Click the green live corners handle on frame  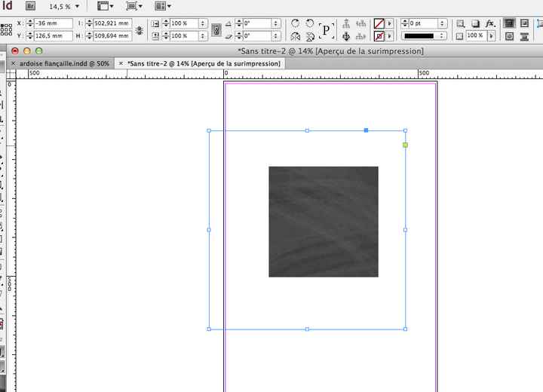405,145
